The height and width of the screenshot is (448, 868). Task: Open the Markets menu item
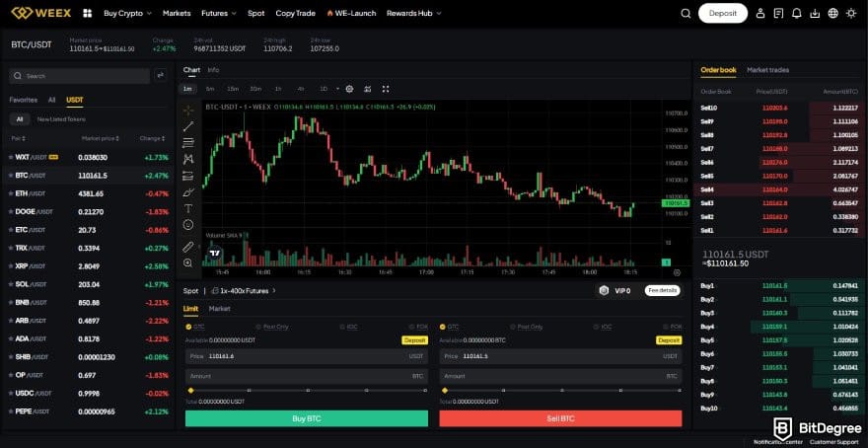pos(177,13)
